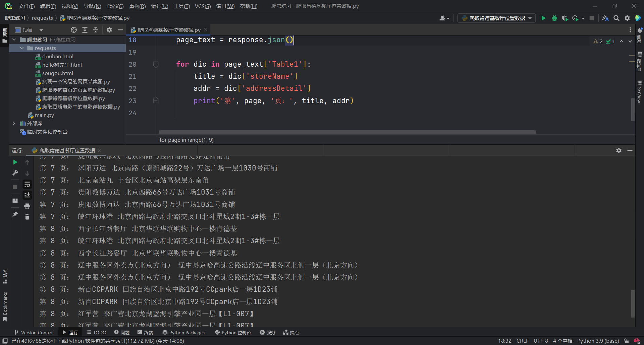
Task: Toggle the pin tab icon in run panel
Action: (15, 214)
